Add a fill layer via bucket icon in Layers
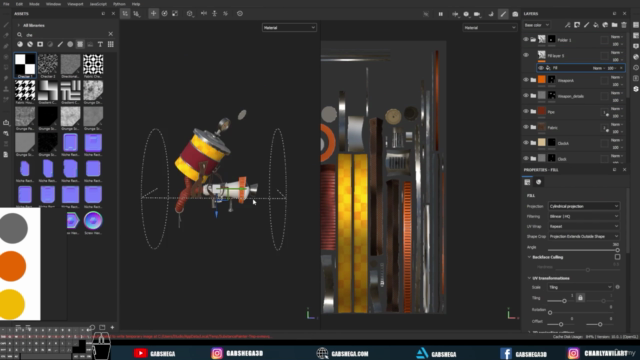 pyautogui.click(x=596, y=25)
